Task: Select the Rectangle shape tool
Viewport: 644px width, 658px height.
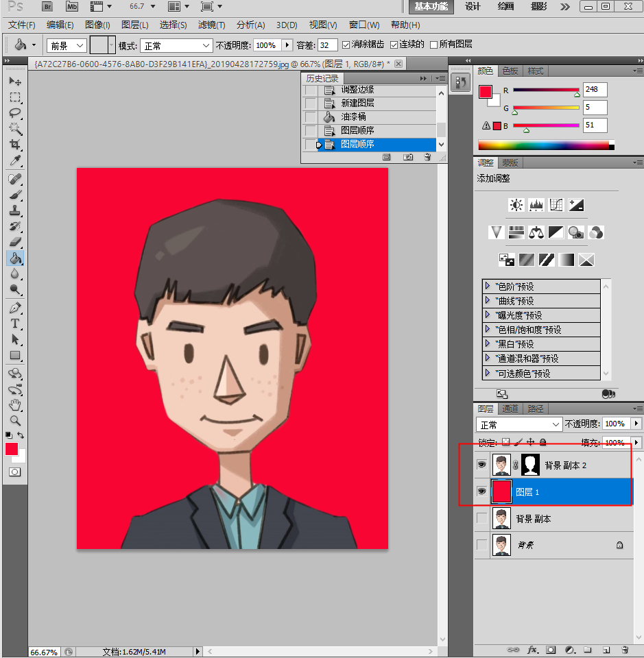Action: click(x=15, y=356)
